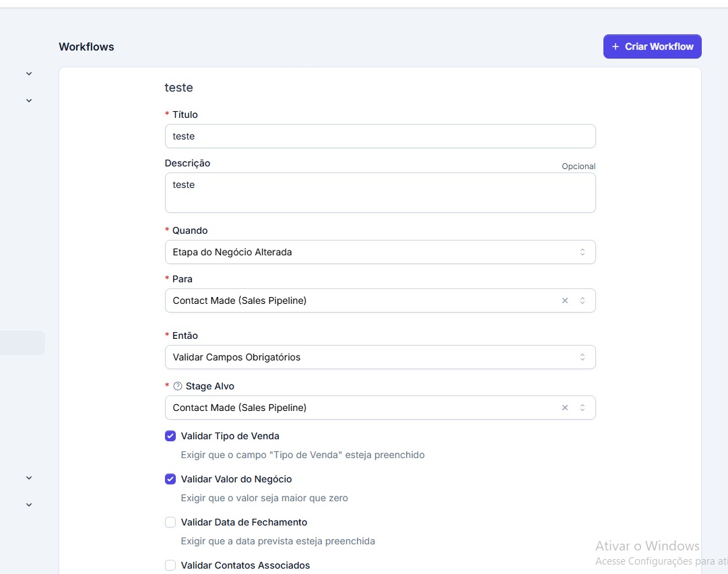Focus the Título text field
Viewport: 728px width, 574px height.
(380, 136)
